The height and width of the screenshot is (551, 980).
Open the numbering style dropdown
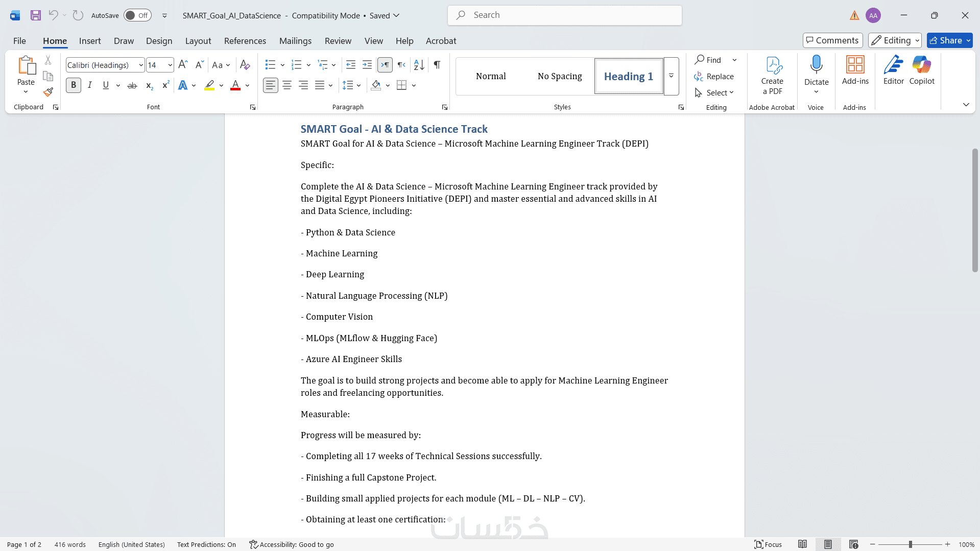308,65
